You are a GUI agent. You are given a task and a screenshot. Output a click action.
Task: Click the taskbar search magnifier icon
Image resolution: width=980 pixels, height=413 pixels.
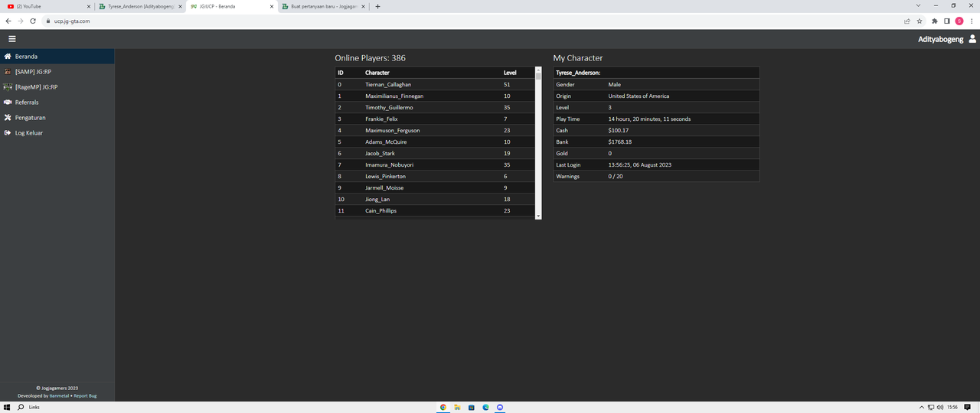pos(21,407)
